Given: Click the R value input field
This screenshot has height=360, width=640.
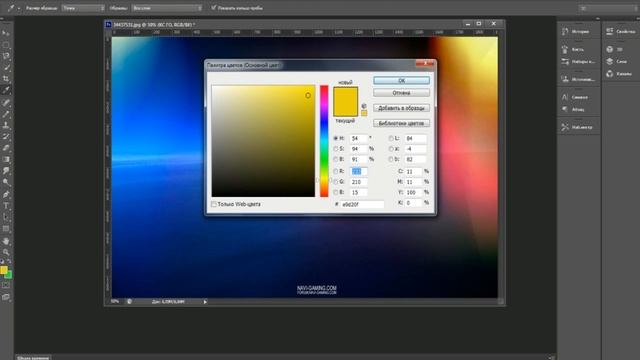Looking at the screenshot, I should (x=358, y=171).
